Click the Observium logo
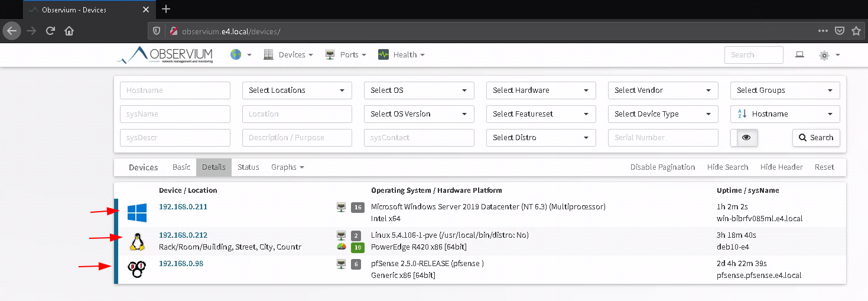 pos(165,55)
